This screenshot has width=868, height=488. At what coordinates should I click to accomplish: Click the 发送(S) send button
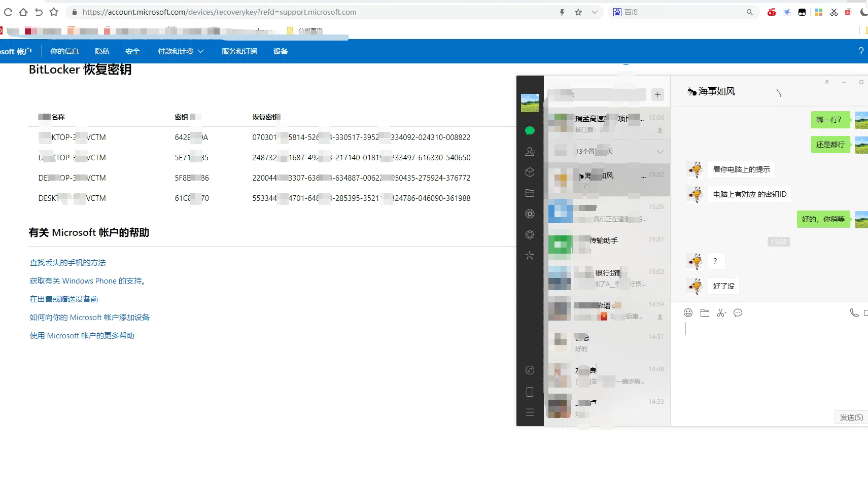click(851, 417)
